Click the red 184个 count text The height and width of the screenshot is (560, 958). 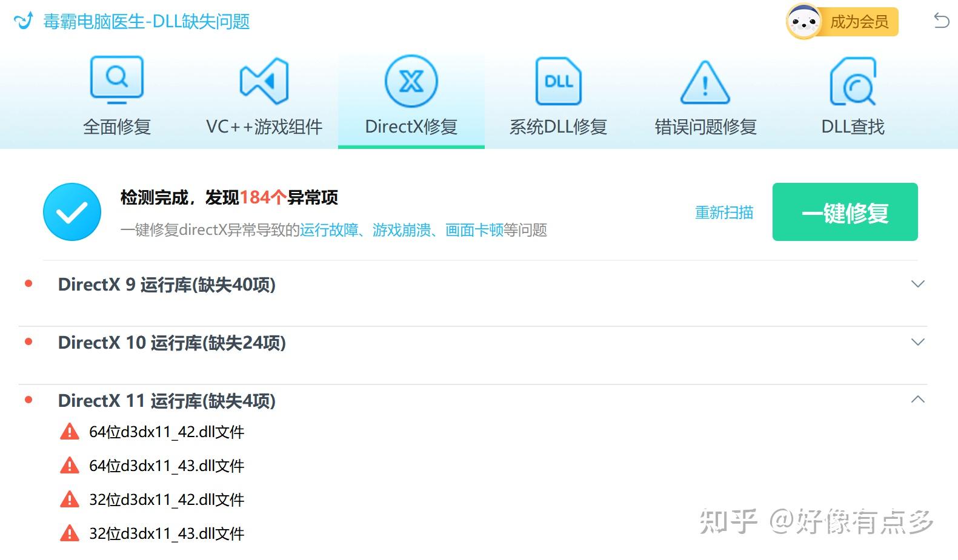[263, 197]
